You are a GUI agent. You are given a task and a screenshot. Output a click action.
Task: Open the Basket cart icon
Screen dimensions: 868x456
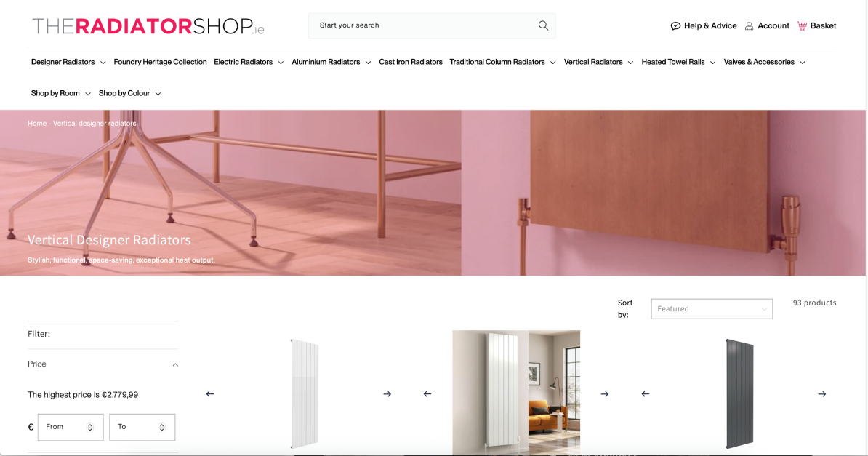(x=802, y=25)
